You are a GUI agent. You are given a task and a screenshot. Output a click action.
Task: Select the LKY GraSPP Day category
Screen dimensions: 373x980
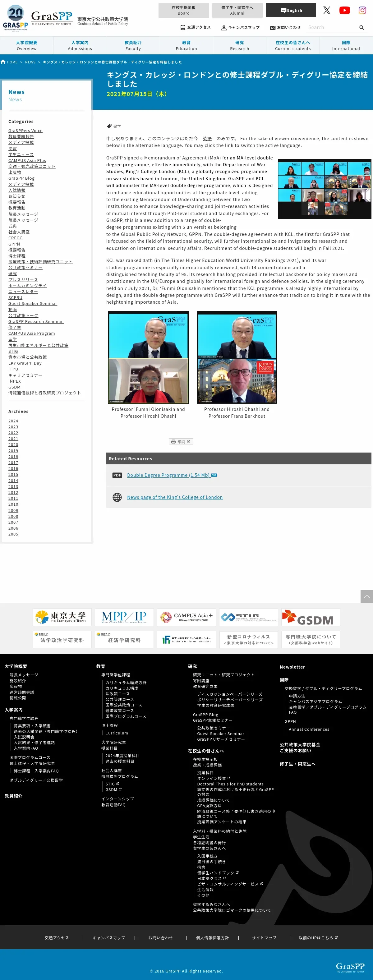coord(25,363)
